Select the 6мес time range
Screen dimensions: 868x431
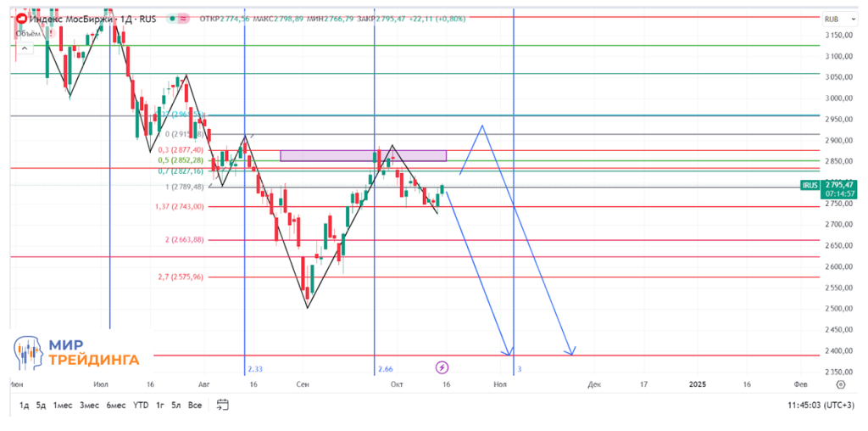(115, 406)
